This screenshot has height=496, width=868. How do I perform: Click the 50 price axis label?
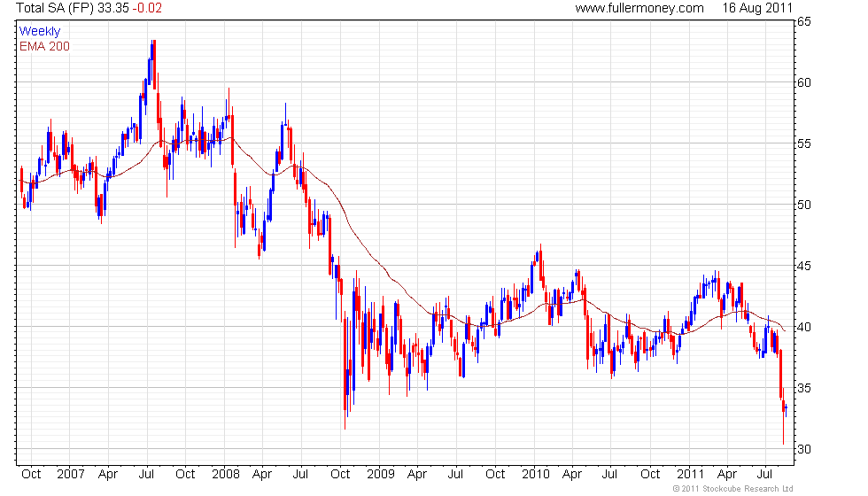pyautogui.click(x=804, y=205)
